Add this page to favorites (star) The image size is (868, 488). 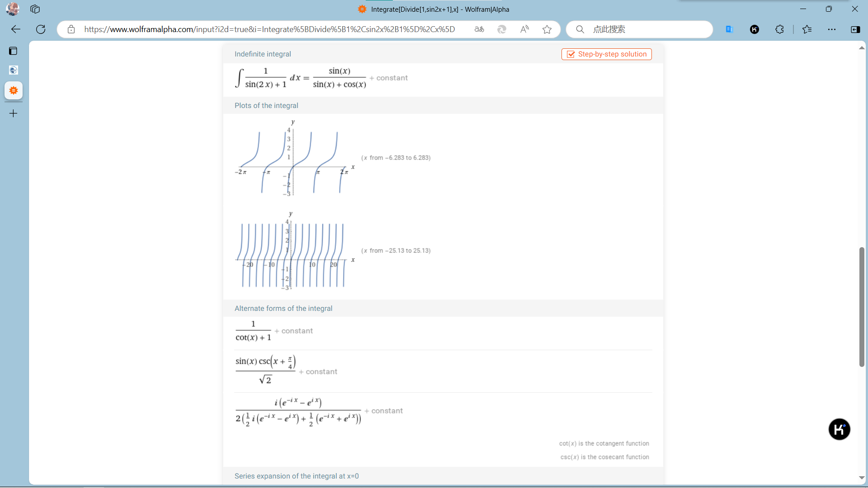coord(547,29)
